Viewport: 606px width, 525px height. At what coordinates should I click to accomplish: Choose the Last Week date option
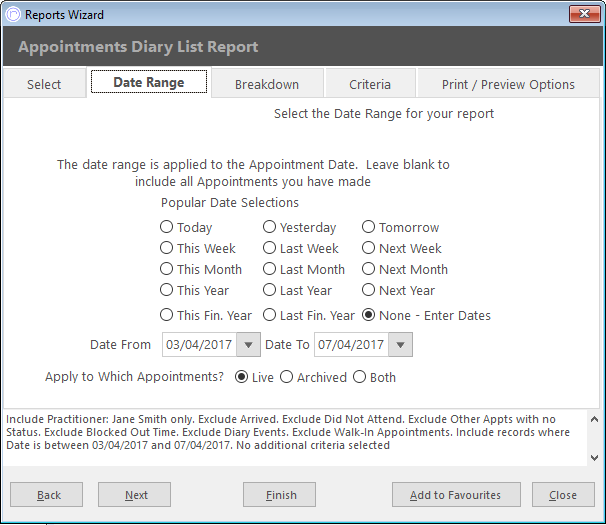269,248
